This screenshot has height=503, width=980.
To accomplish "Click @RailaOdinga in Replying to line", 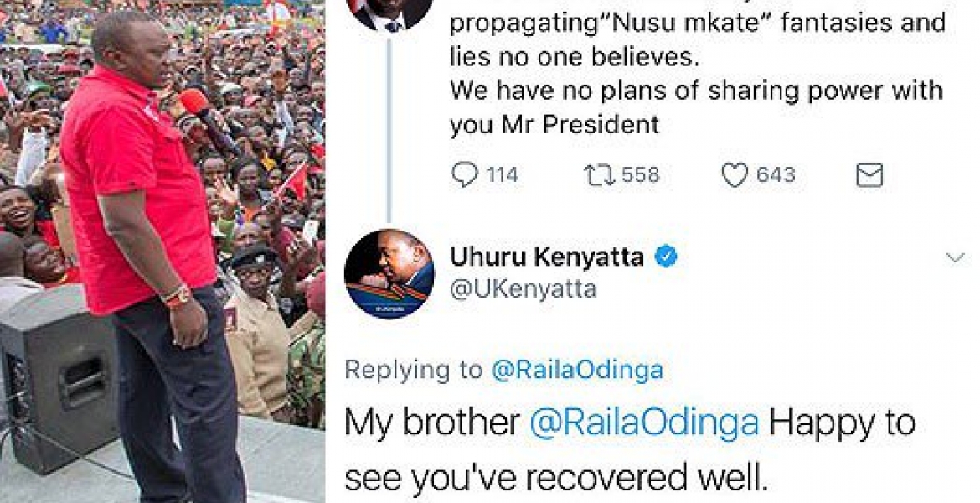I will [x=577, y=371].
